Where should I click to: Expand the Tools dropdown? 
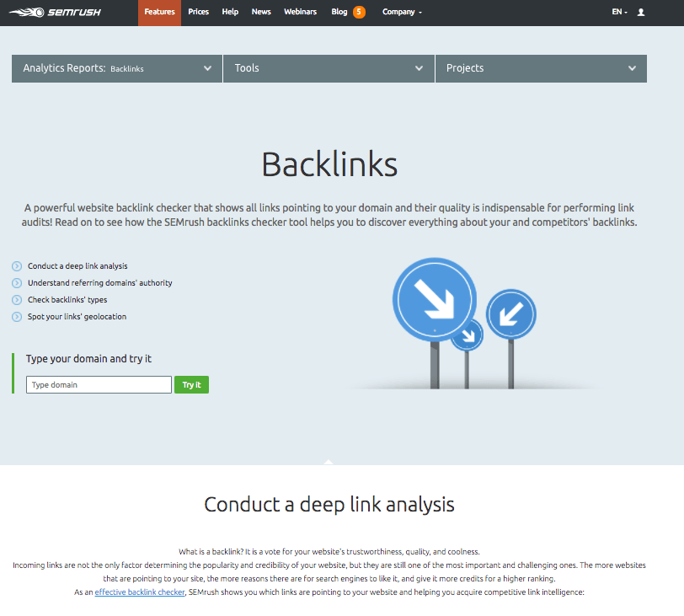[329, 68]
